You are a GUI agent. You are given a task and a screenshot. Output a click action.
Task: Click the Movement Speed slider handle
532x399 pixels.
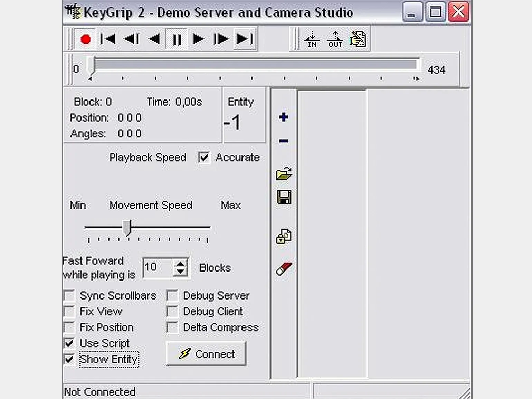(x=127, y=228)
